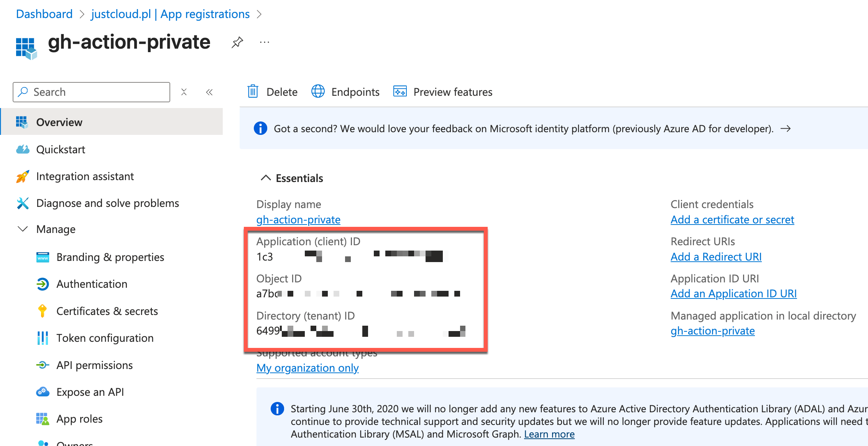Click Add a certificate or secret
The image size is (868, 446).
(732, 220)
